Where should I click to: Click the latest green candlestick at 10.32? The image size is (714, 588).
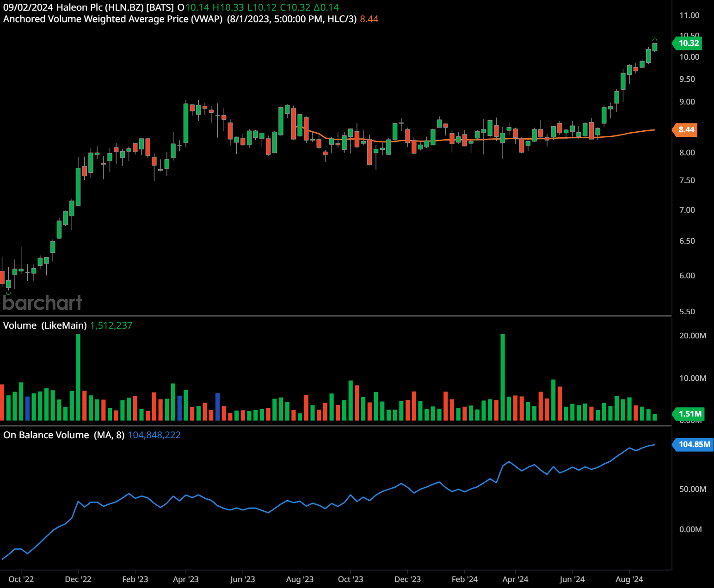(655, 47)
